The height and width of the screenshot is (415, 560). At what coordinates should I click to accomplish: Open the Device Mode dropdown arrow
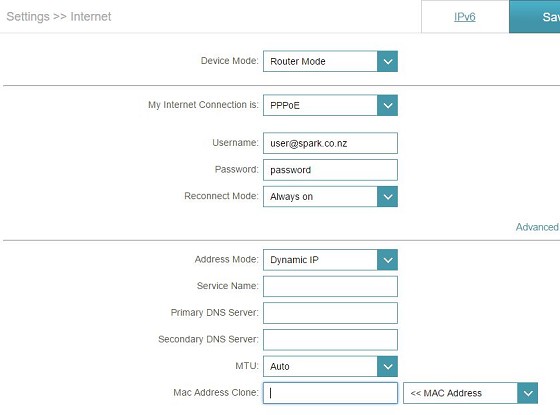pyautogui.click(x=388, y=61)
